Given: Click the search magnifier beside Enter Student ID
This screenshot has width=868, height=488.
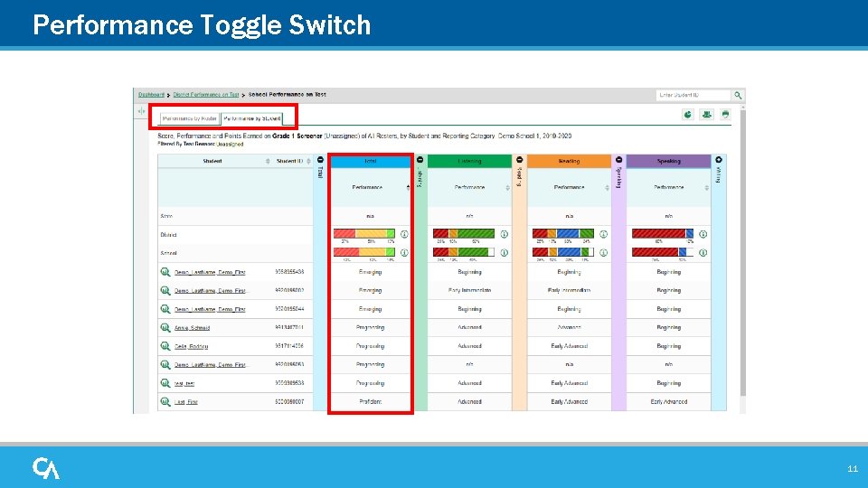Looking at the screenshot, I should click(738, 95).
